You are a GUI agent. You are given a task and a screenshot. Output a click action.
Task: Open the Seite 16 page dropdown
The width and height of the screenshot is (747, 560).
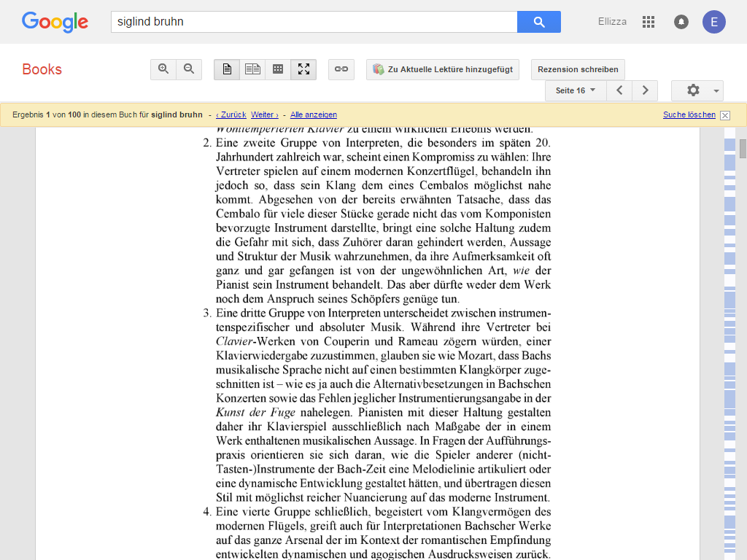pos(576,90)
